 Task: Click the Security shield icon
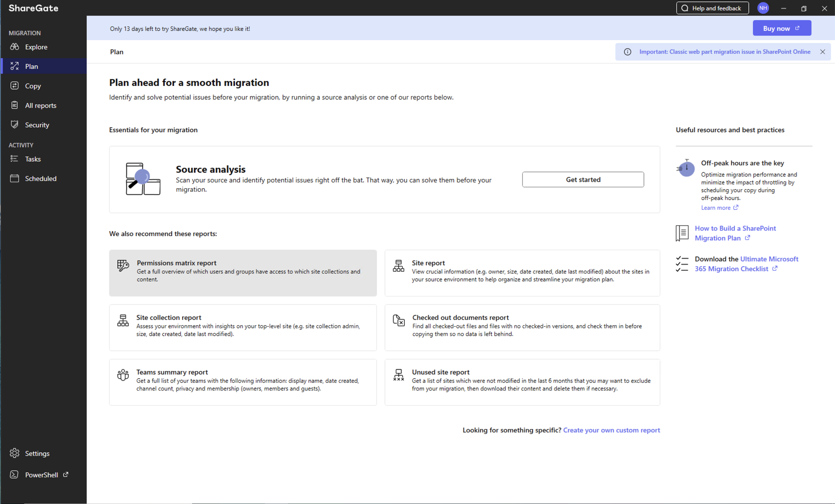14,125
